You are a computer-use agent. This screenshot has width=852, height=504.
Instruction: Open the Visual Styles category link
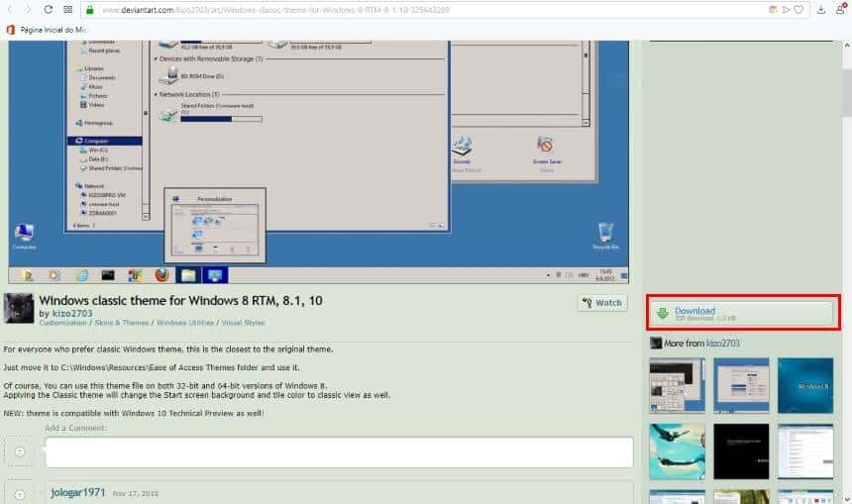[x=243, y=323]
